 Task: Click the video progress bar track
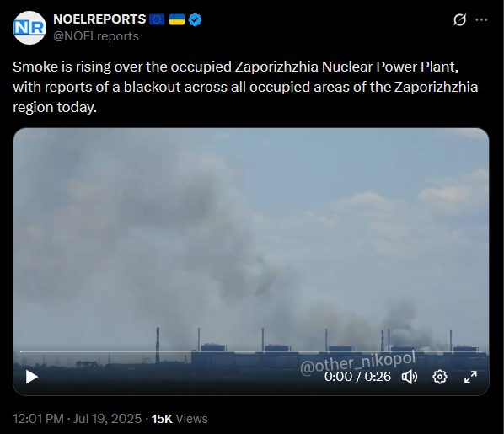coord(251,351)
